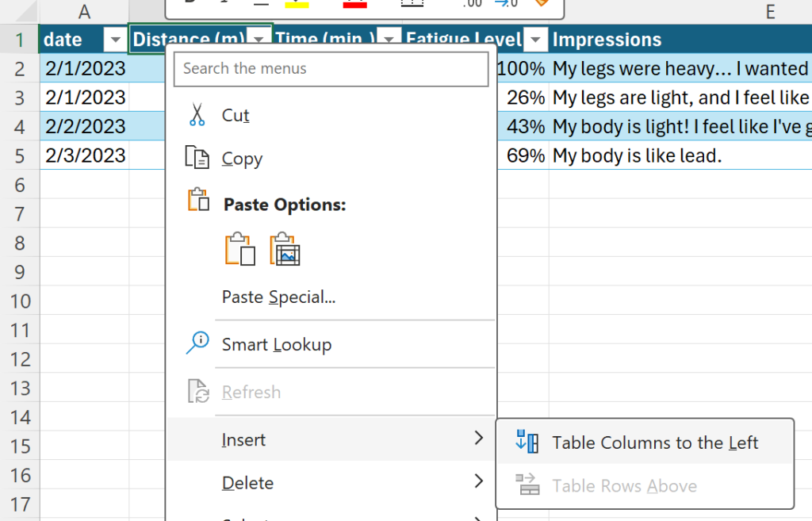812x521 pixels.
Task: Select the 100% fatigue cell
Action: [523, 68]
